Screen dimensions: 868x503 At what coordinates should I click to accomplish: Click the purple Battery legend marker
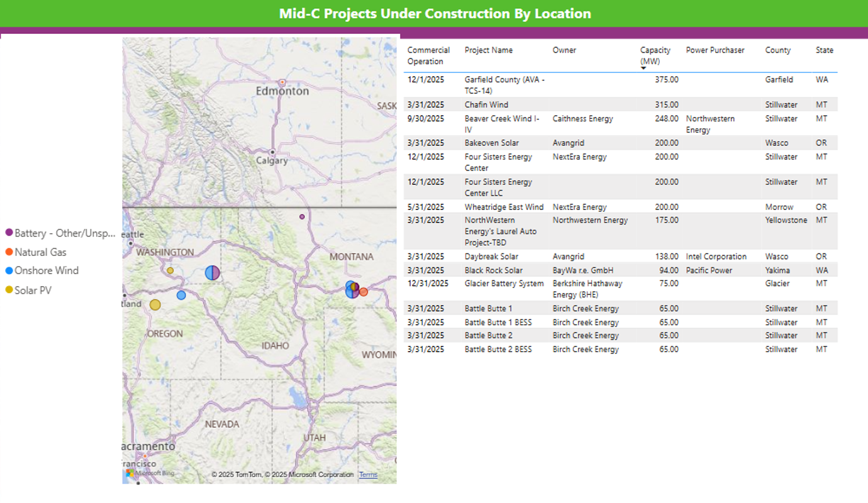(9, 233)
